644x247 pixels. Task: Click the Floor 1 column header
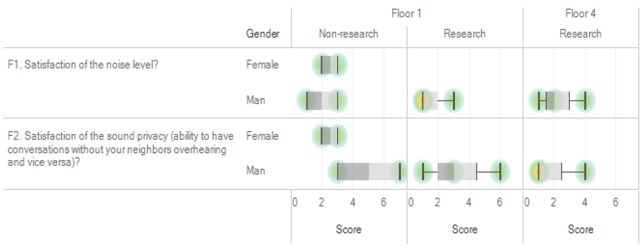[406, 13]
